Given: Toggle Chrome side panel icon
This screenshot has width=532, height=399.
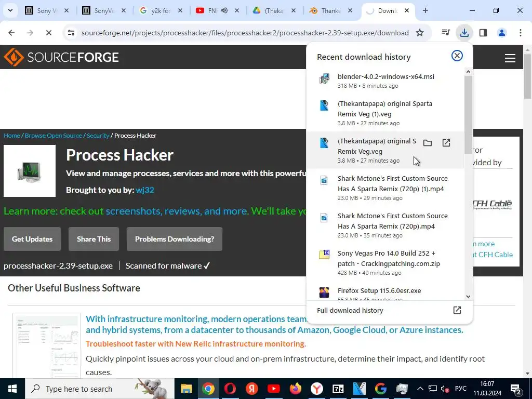Looking at the screenshot, I should click(483, 33).
